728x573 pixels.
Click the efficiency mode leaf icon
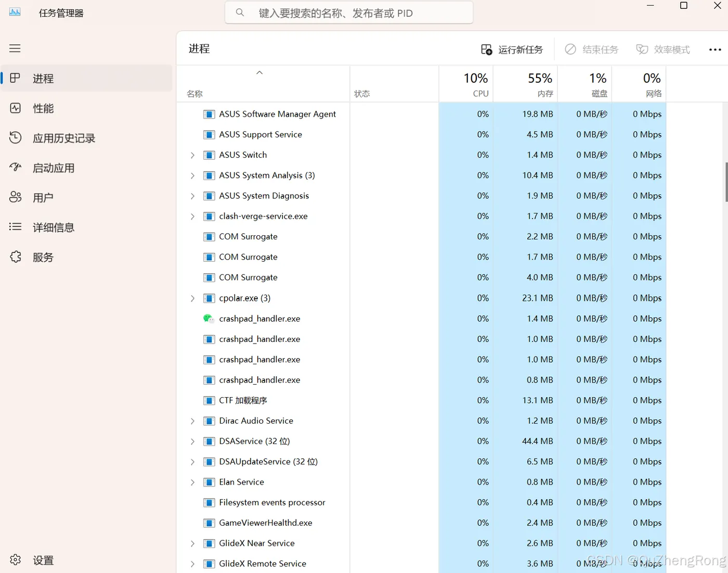(x=642, y=49)
